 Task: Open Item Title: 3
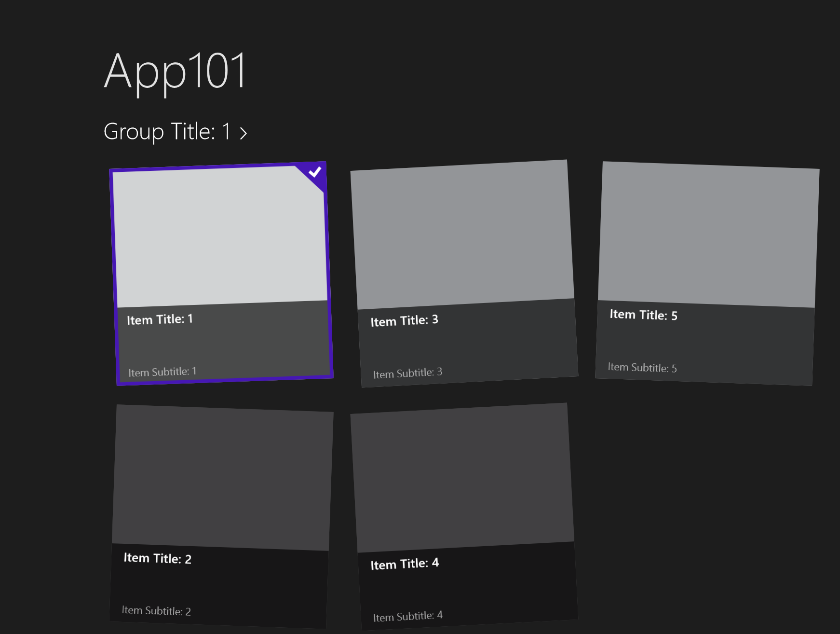404,320
